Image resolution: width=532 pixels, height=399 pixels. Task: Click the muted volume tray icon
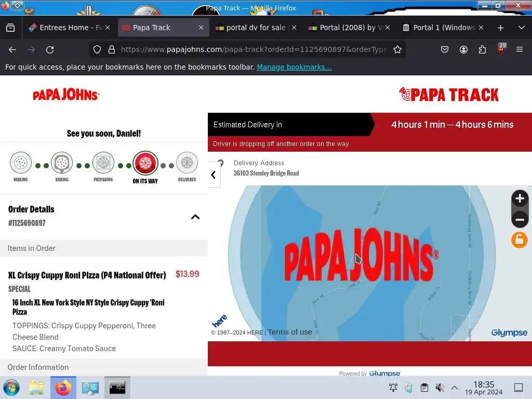[440, 388]
